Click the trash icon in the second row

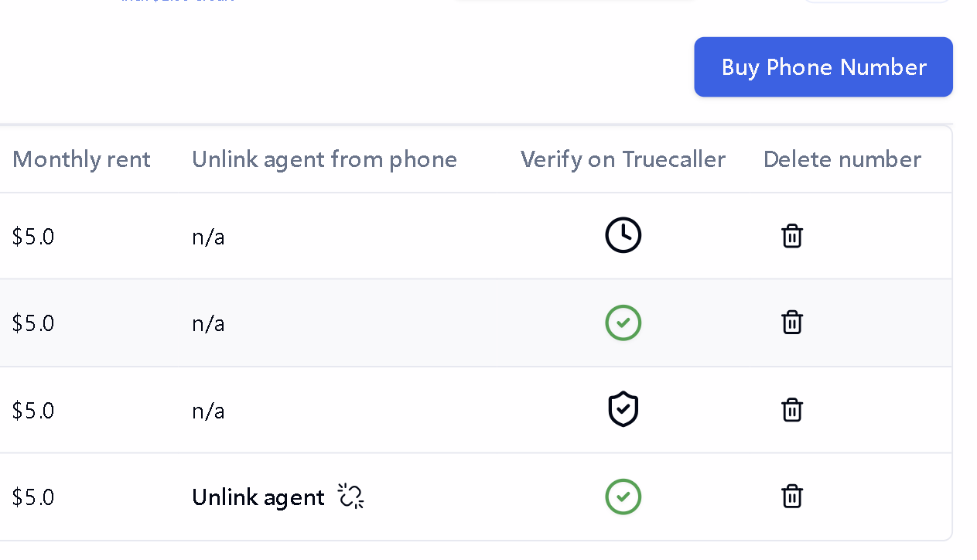792,323
